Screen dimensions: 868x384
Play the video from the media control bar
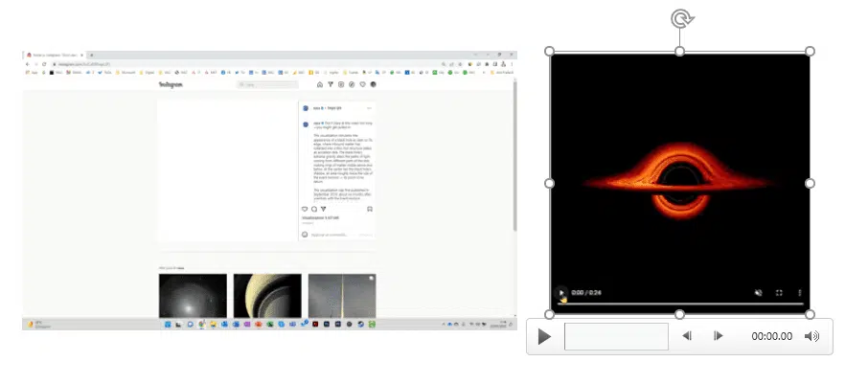click(x=545, y=336)
